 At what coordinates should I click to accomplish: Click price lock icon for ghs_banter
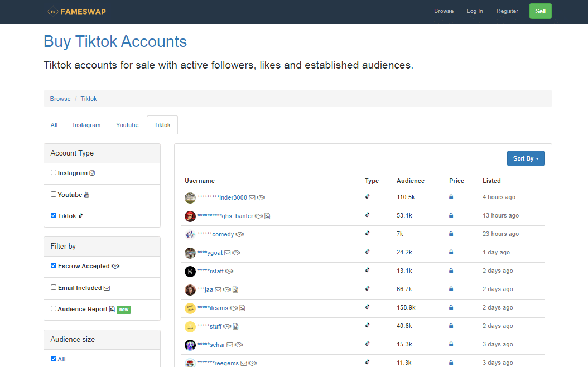(451, 215)
